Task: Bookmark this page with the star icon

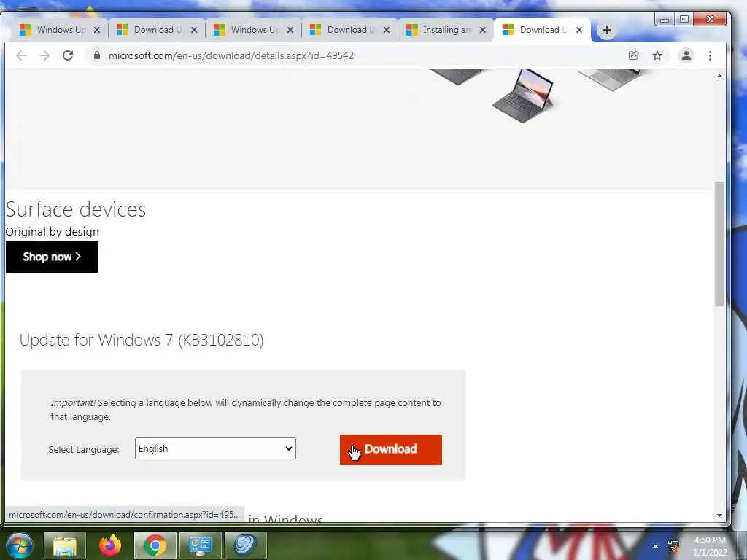Action: pos(657,55)
